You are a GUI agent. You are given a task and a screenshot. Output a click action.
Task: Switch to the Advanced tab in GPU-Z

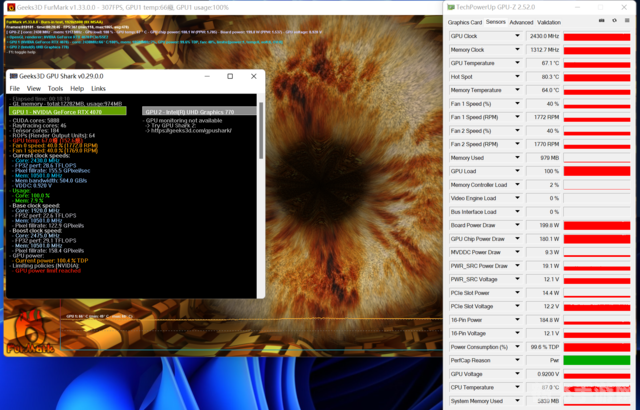(521, 21)
